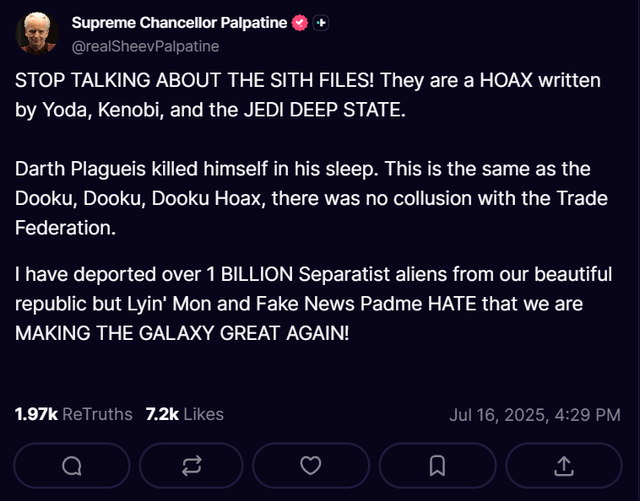640x501 pixels.
Task: Click the Likes label text
Action: tap(203, 414)
